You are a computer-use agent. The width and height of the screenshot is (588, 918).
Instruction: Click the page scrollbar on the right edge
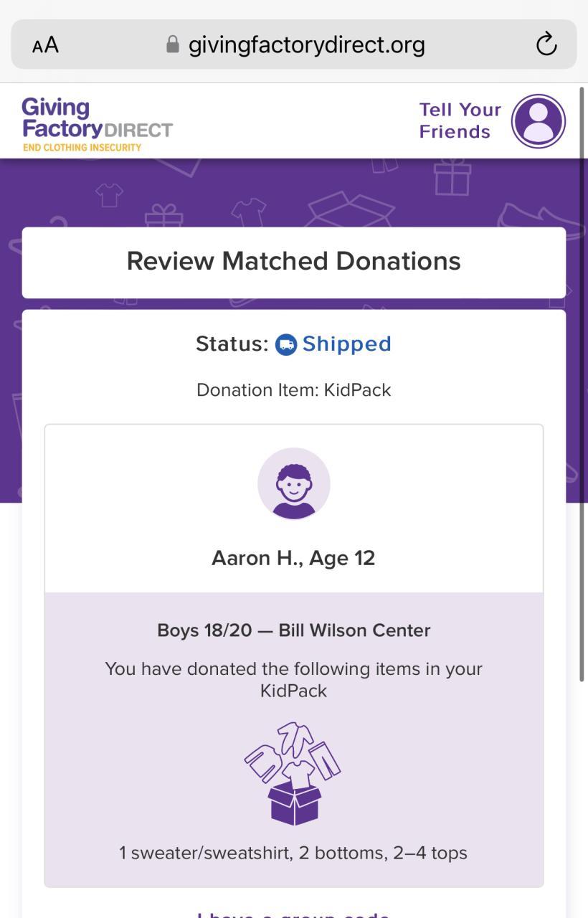click(582, 384)
